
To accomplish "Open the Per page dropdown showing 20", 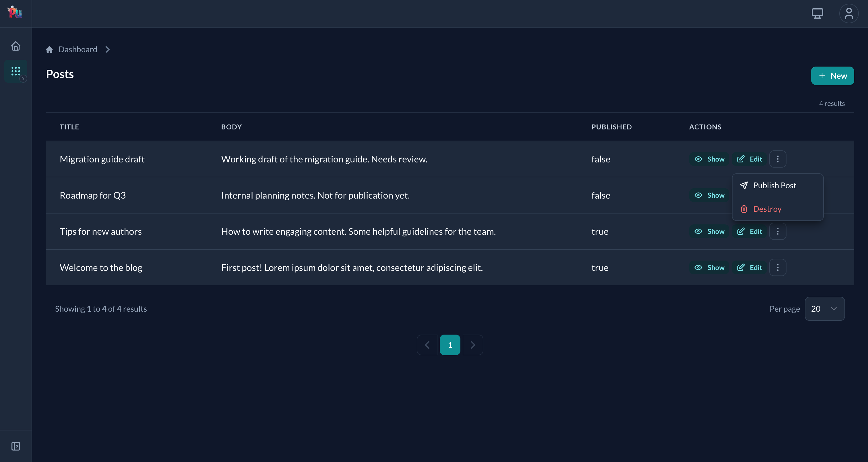I will pos(825,309).
